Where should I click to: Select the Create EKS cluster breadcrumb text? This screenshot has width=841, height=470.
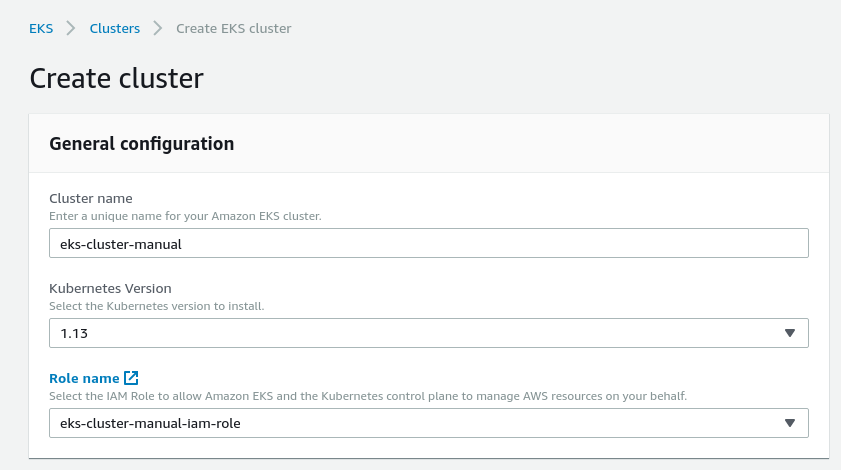point(234,28)
